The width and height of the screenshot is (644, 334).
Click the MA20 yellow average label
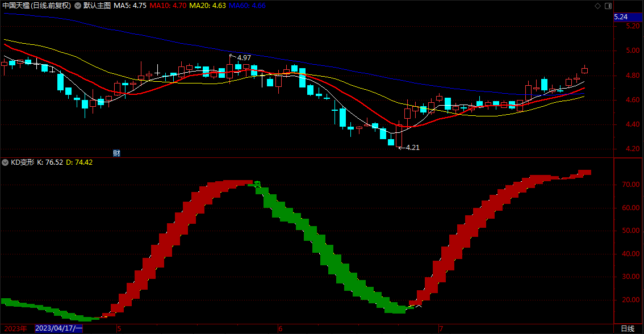[x=207, y=6]
